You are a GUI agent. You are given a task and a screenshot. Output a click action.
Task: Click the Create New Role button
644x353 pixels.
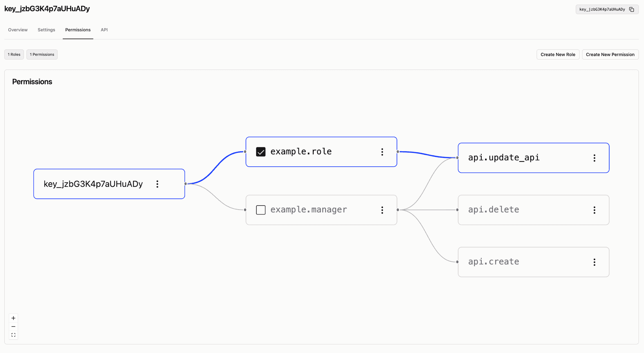(558, 54)
